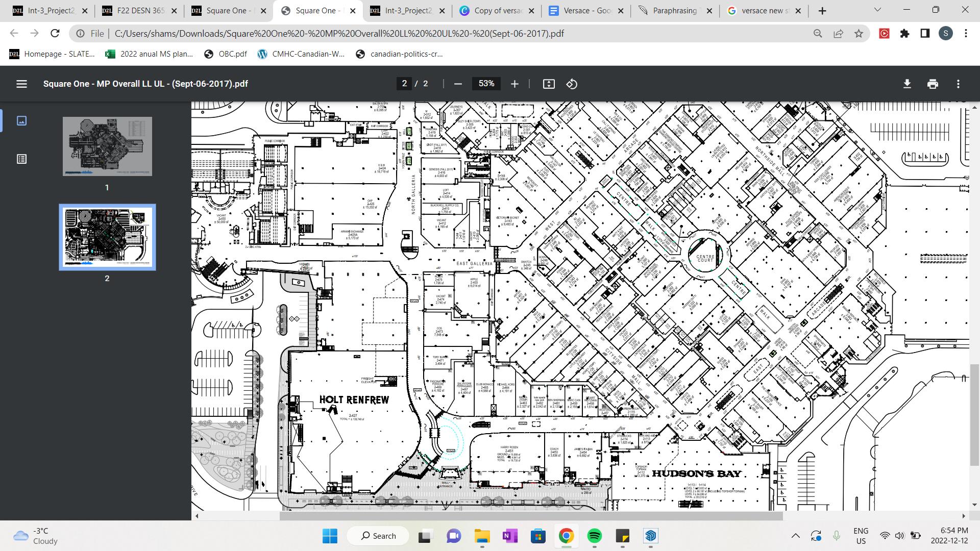Reload the current page
The image size is (980, 551).
click(x=55, y=33)
